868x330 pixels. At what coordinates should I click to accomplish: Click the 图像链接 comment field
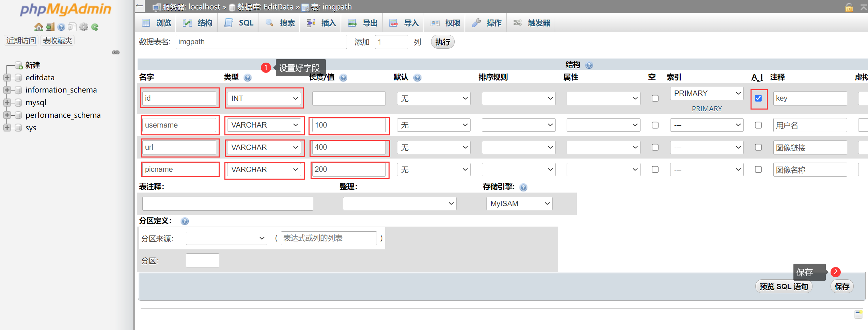tap(810, 147)
